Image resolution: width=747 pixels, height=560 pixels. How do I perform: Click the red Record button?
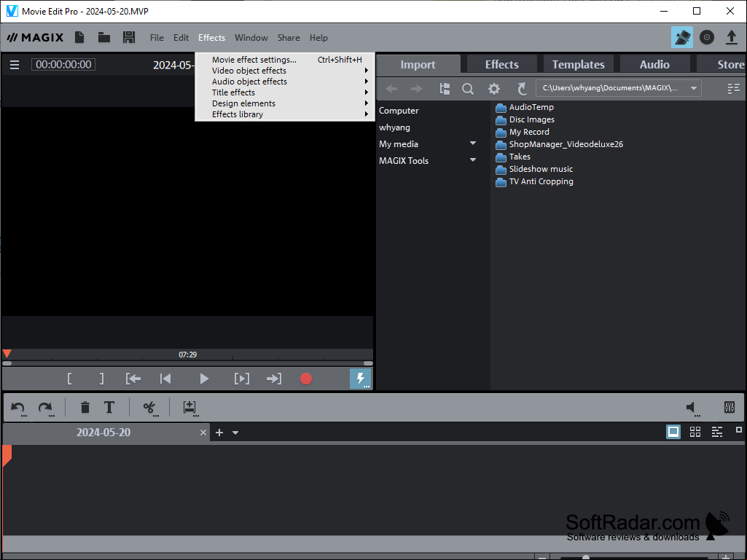pyautogui.click(x=306, y=379)
